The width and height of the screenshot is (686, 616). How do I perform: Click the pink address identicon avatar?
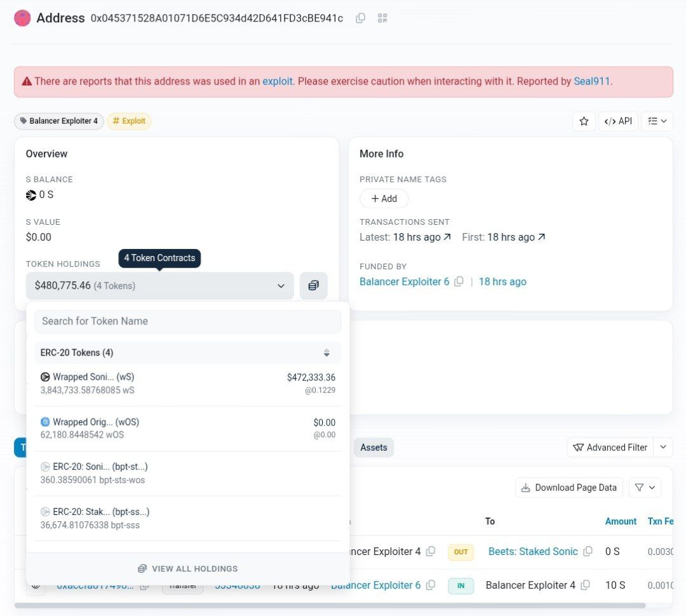coord(22,18)
